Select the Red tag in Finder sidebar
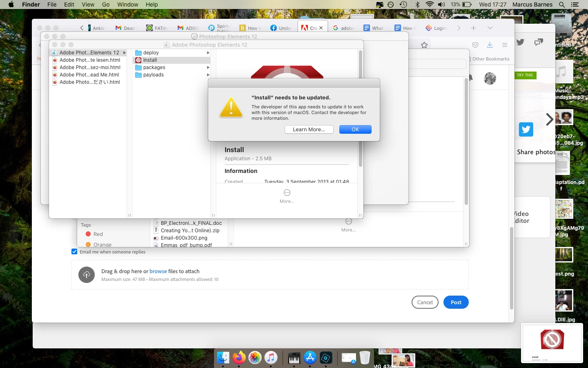588x368 pixels. pos(94,234)
